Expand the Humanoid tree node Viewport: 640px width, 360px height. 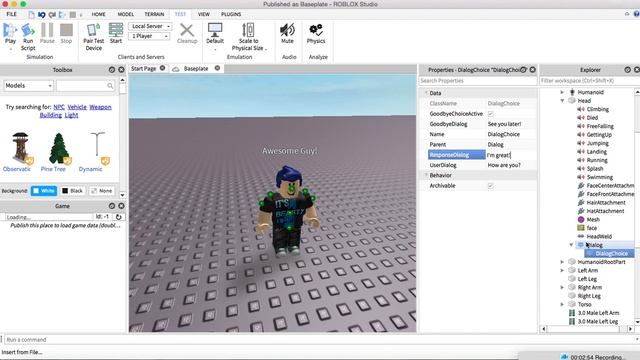pyautogui.click(x=562, y=92)
